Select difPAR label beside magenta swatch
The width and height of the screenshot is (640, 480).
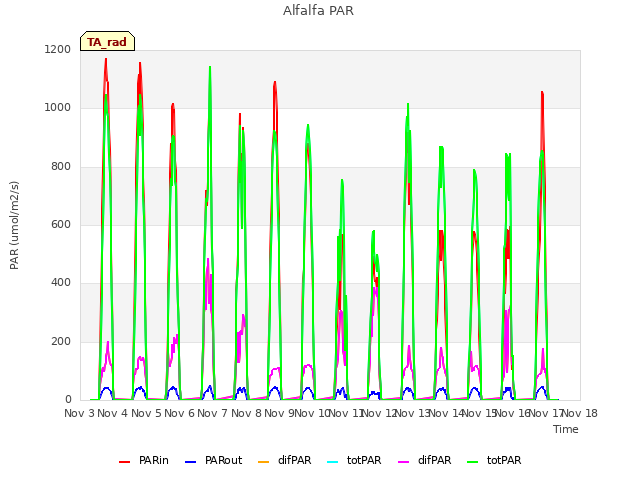pos(434,460)
